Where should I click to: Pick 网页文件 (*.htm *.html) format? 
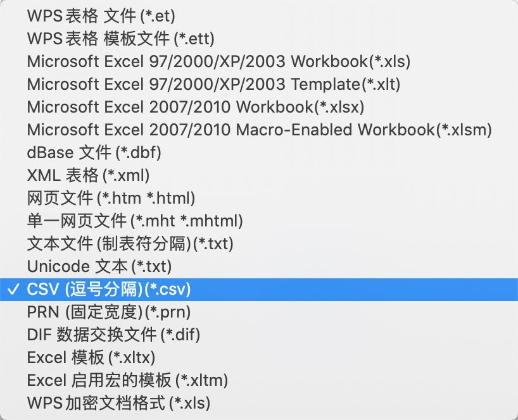point(111,198)
